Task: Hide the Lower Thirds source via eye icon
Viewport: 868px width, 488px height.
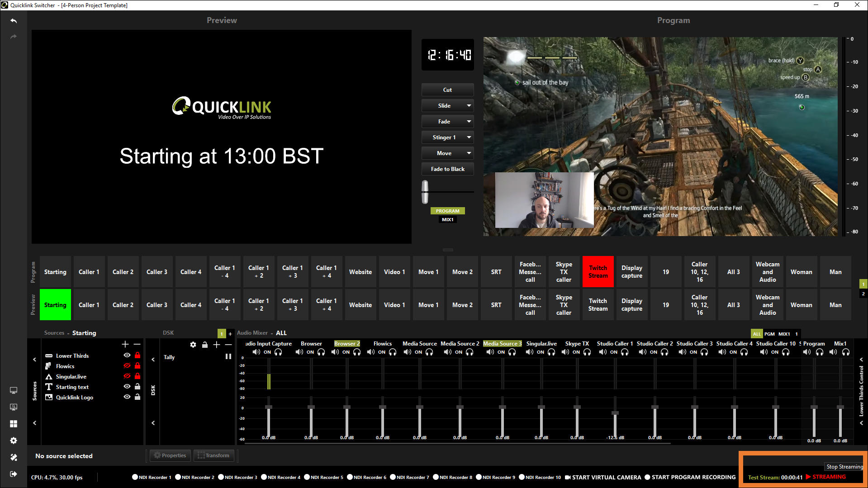Action: (127, 355)
